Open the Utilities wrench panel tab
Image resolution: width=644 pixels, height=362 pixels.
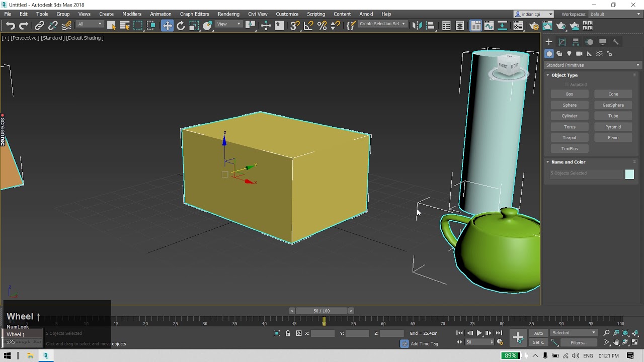pos(616,42)
